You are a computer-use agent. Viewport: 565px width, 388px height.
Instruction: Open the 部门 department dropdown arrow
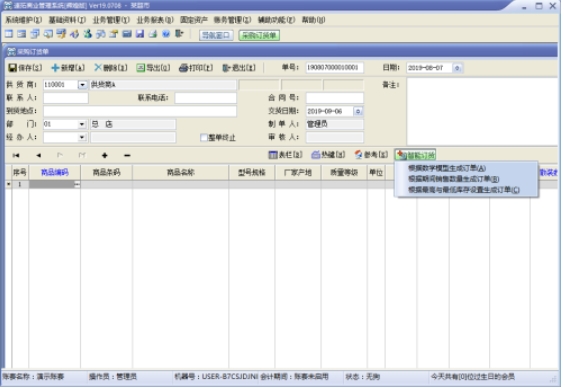click(82, 124)
